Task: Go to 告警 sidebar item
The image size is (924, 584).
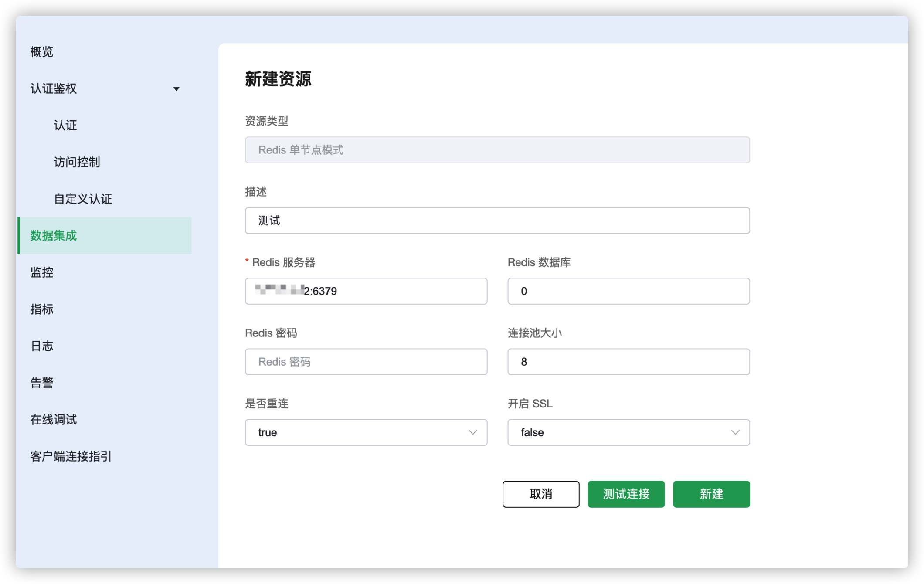Action: 42,383
